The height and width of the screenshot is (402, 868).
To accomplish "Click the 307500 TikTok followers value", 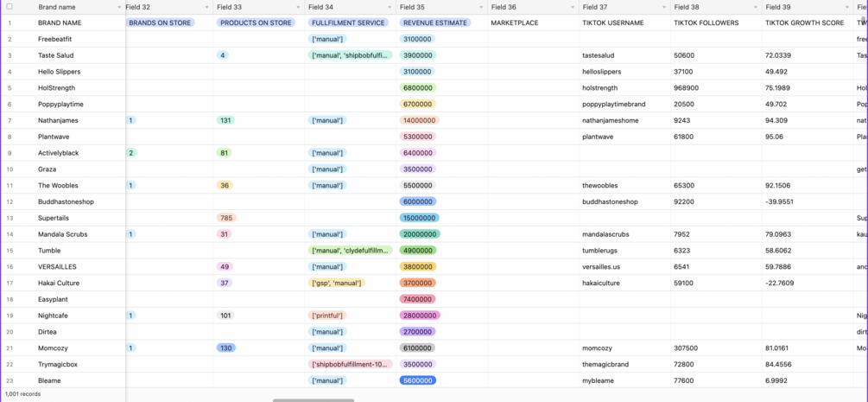I will pyautogui.click(x=686, y=348).
